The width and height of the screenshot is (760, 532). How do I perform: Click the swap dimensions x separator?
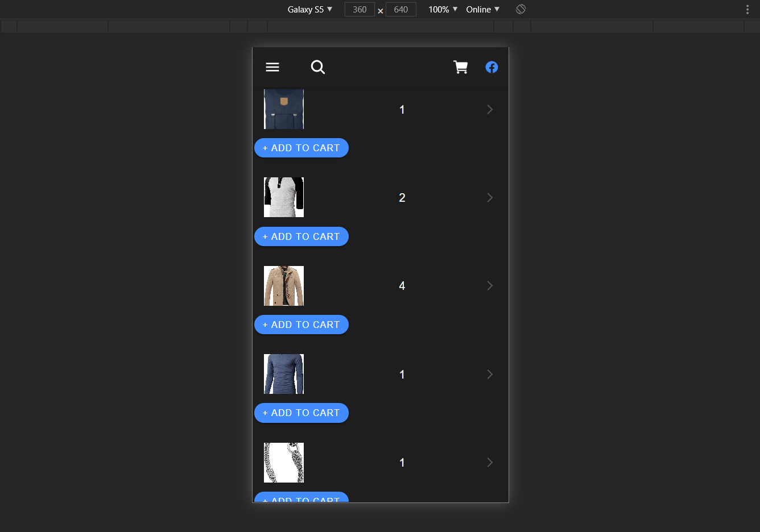tap(380, 10)
